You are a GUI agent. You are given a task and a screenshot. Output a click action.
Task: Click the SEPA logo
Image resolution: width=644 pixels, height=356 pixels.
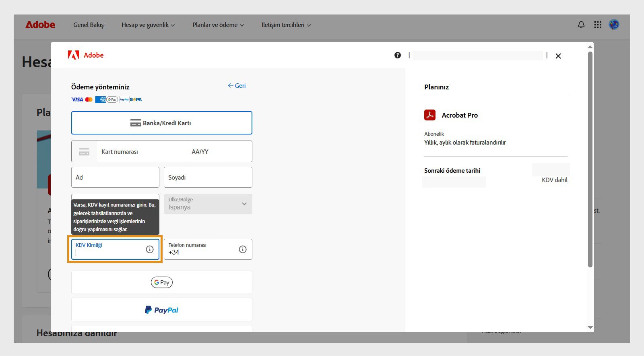[x=136, y=99]
